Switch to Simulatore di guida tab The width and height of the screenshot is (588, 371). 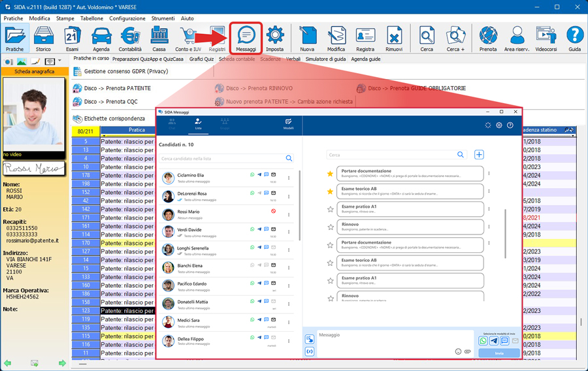(325, 59)
